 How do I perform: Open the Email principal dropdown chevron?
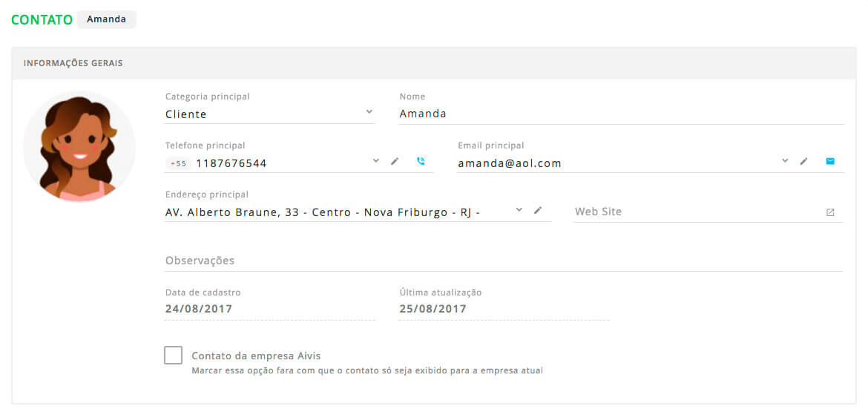click(x=785, y=160)
